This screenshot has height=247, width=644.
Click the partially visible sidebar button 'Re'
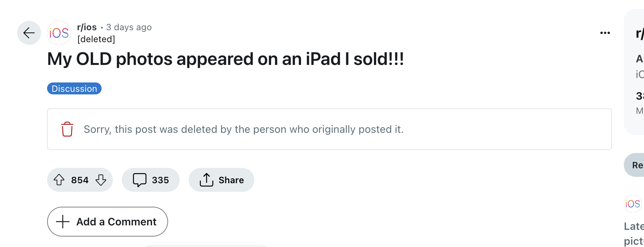pos(636,165)
